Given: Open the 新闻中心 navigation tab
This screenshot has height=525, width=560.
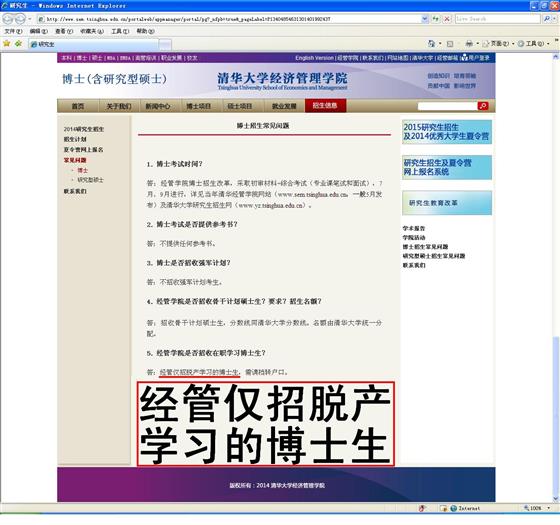Looking at the screenshot, I should pos(158,106).
